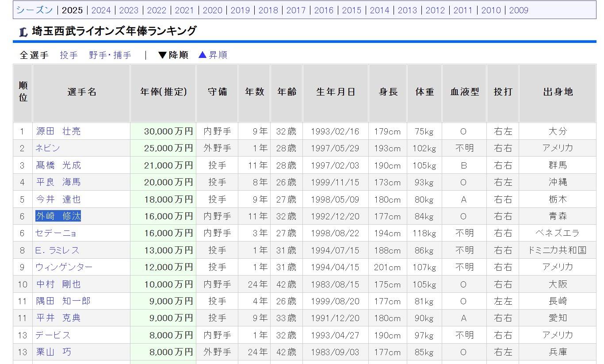This screenshot has width=604, height=364.
Task: Switch to the 2023 season
Action: click(129, 10)
